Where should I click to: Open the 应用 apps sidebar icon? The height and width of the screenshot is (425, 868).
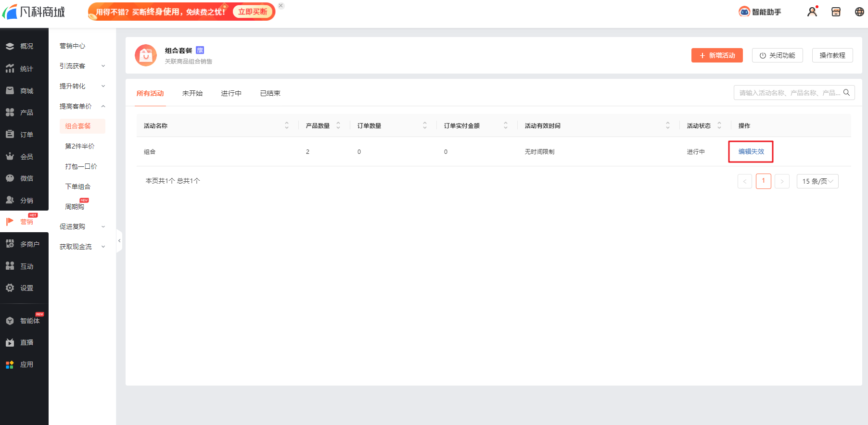click(x=10, y=364)
